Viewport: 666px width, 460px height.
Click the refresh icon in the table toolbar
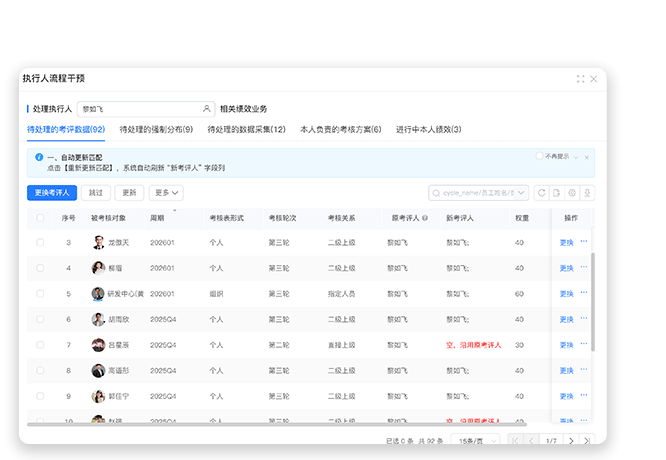(542, 193)
